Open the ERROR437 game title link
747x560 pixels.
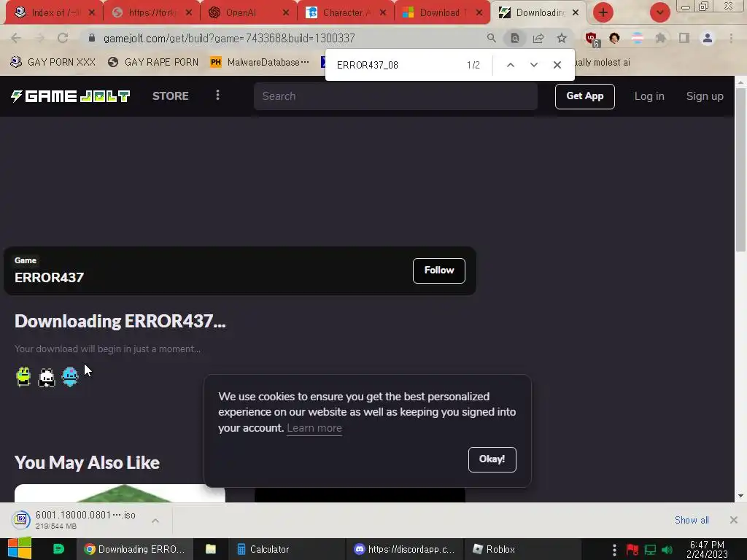click(49, 278)
